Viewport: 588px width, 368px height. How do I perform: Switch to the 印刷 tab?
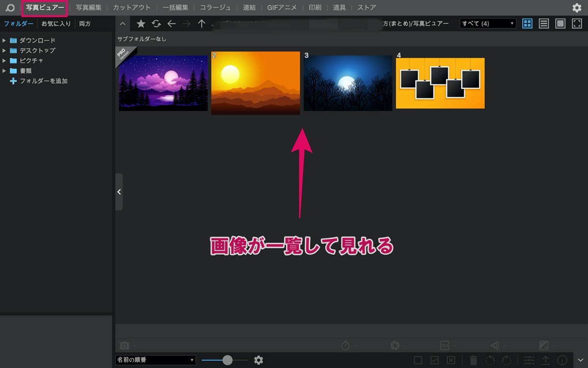pyautogui.click(x=316, y=8)
